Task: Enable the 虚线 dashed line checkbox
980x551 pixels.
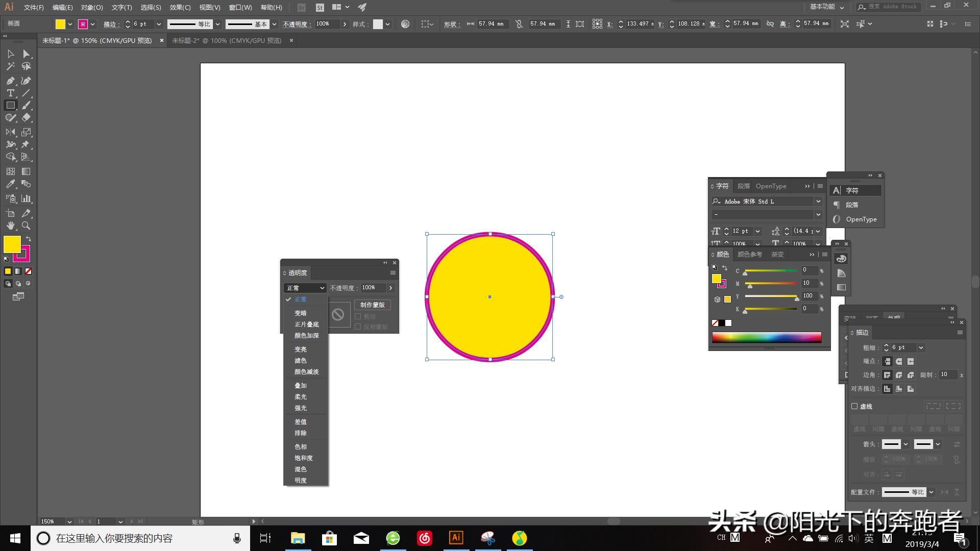Action: click(854, 406)
